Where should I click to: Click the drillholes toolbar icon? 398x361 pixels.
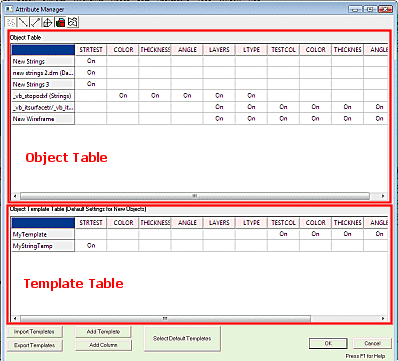point(35,22)
